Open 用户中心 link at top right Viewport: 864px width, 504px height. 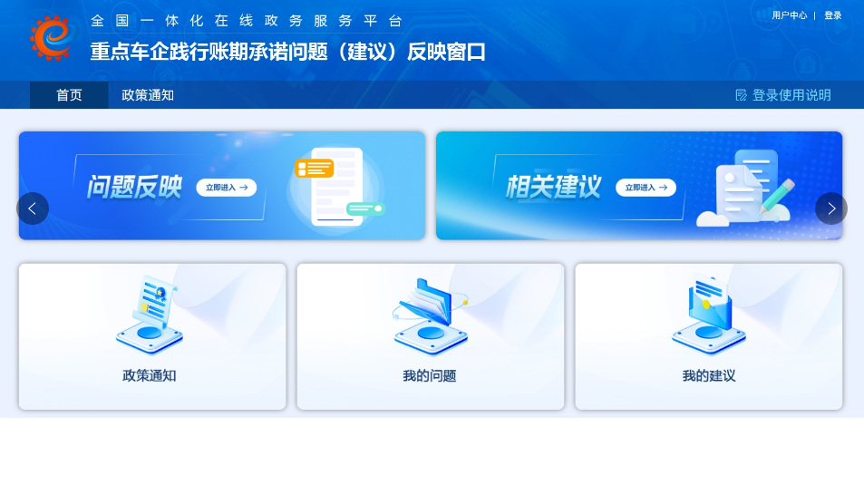[789, 15]
